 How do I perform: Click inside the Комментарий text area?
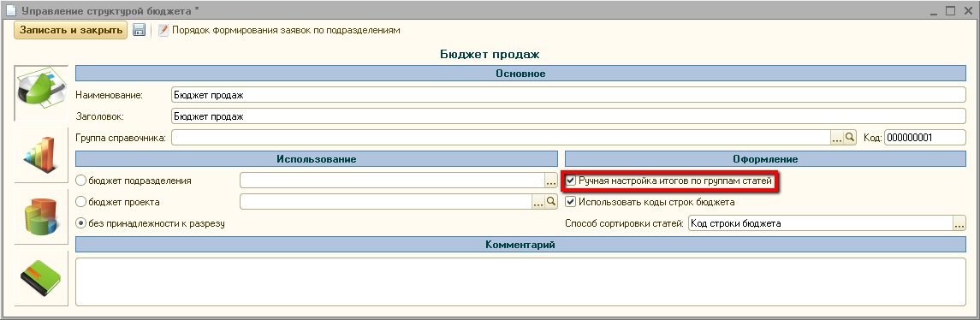520,281
